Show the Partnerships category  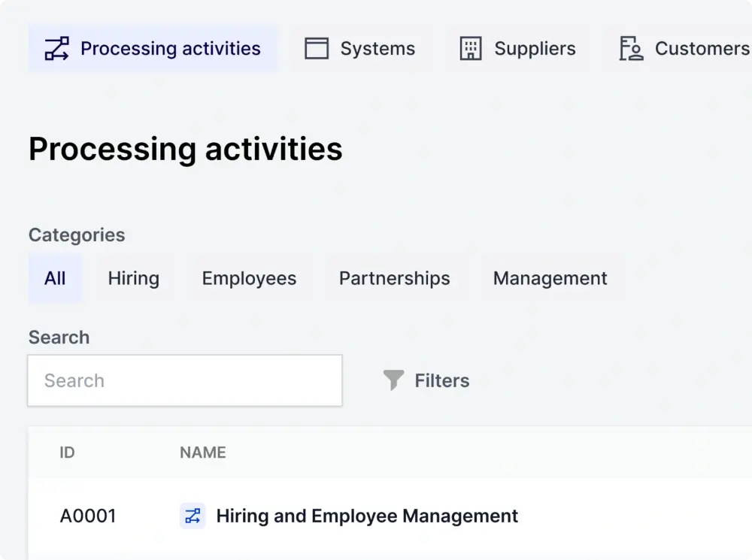(394, 278)
